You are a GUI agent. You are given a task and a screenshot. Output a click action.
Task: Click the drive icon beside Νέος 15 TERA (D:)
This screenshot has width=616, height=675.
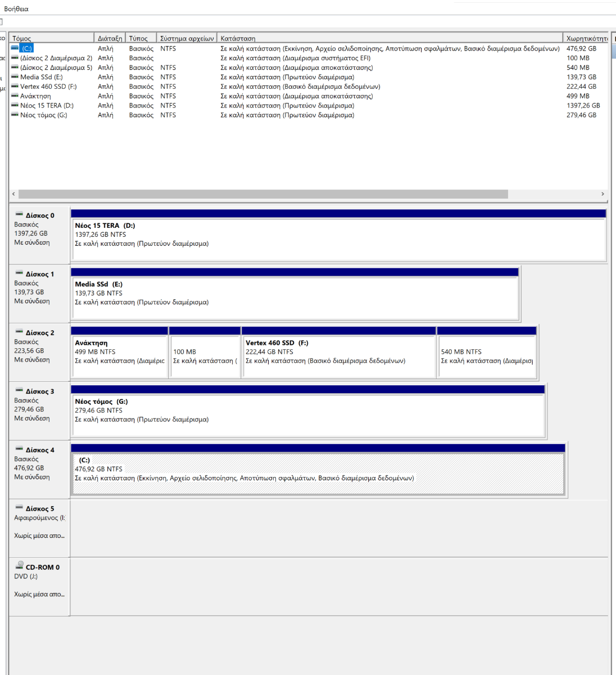15,106
